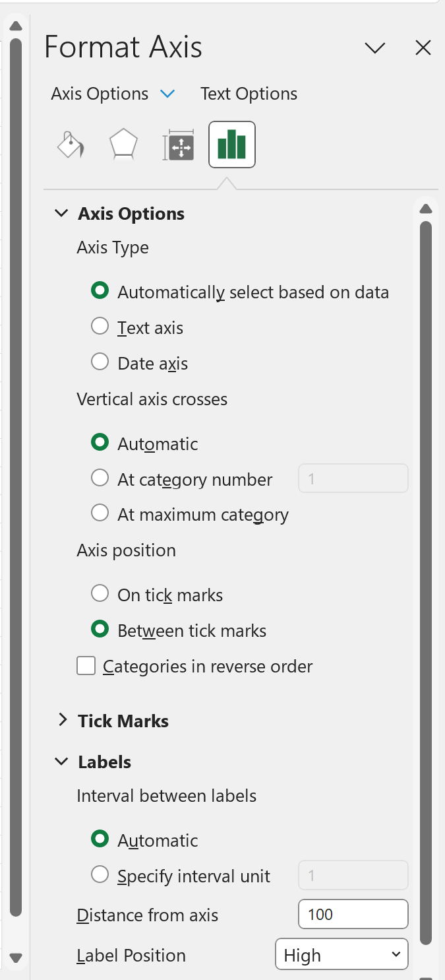The image size is (445, 980).
Task: Select the Date axis option
Action: point(100,361)
